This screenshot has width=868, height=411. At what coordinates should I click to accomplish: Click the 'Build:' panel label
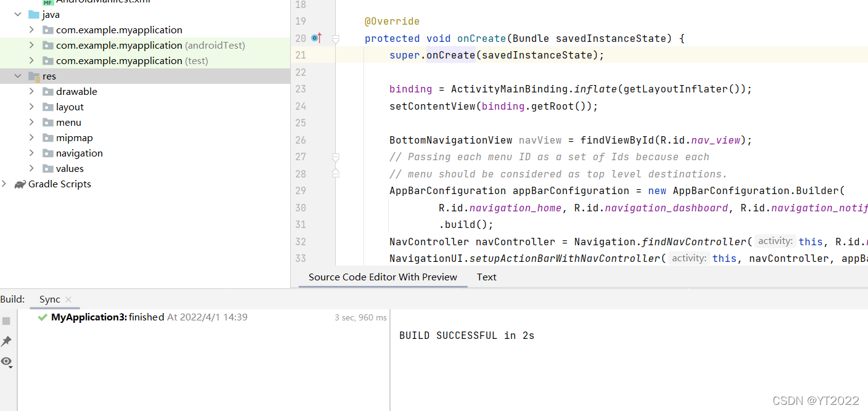click(12, 299)
